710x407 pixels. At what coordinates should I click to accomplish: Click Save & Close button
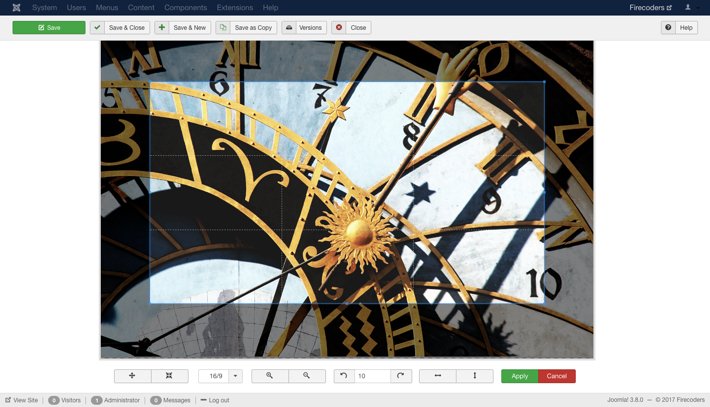pos(120,28)
